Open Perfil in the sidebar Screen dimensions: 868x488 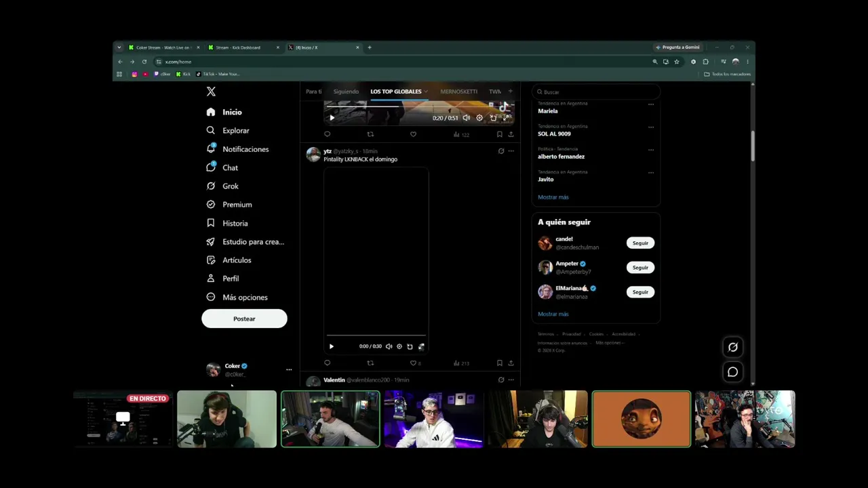click(x=222, y=279)
